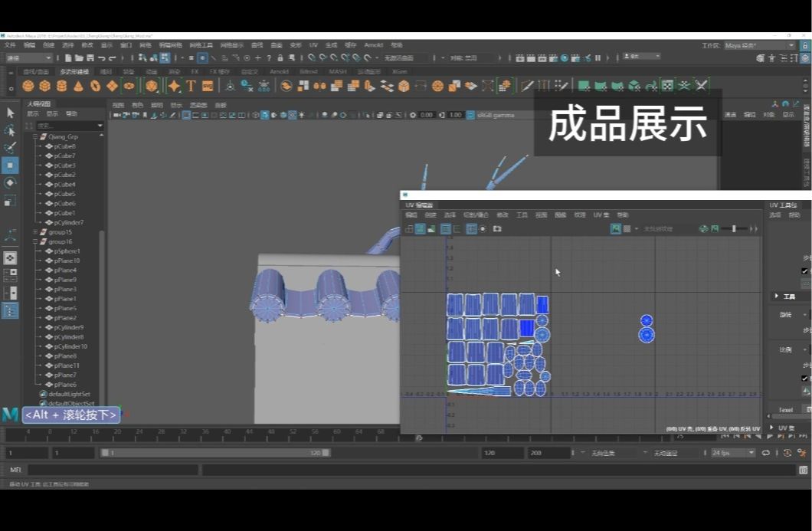This screenshot has height=531, width=812.
Task: Select the pSphere1 object in the Outliner
Action: click(x=68, y=251)
